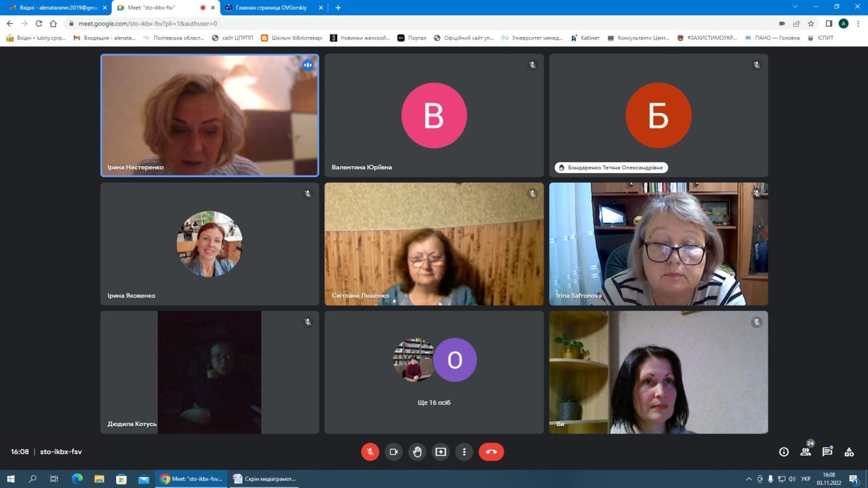Image resolution: width=868 pixels, height=488 pixels.
Task: Start presenting your screen
Action: point(441,452)
